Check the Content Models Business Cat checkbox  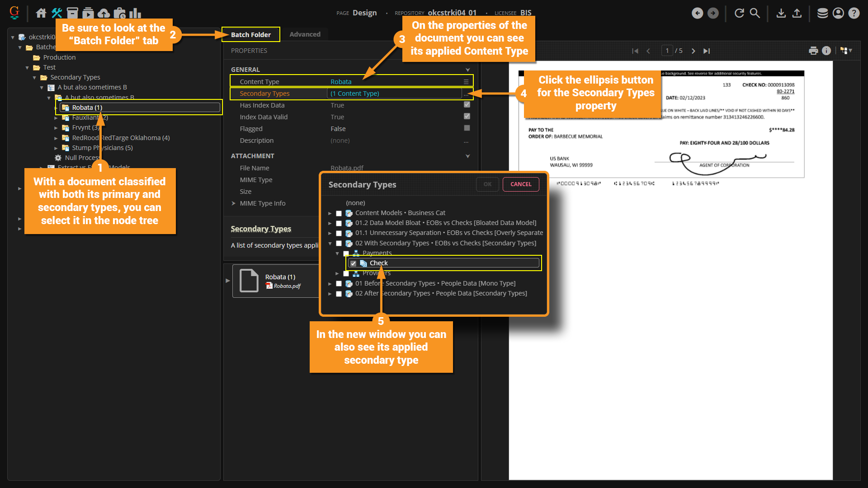339,213
